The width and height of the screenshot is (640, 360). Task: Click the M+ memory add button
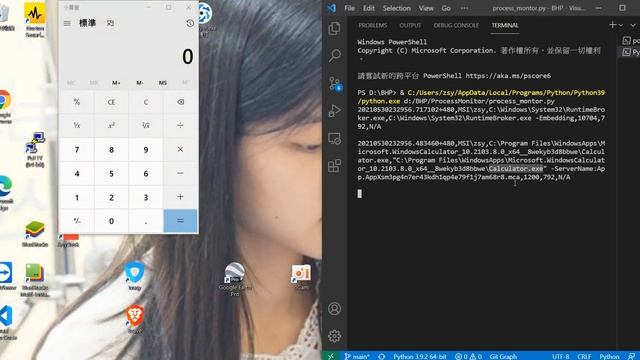point(116,83)
